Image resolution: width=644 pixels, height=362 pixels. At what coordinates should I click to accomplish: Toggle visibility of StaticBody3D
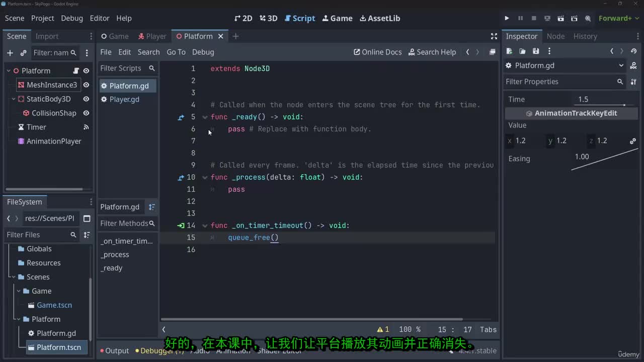point(86,99)
